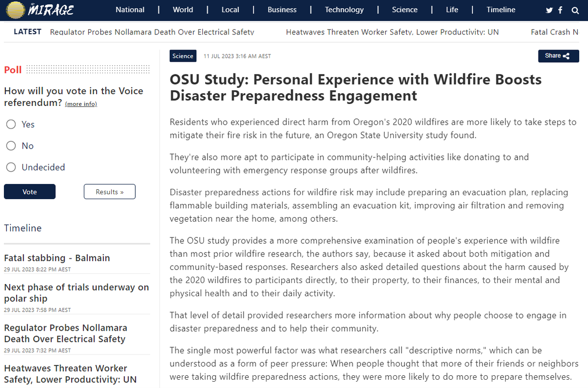
Task: Select the timestamp 29 JUL 2023 8:22 PM AEST
Action: pos(37,270)
